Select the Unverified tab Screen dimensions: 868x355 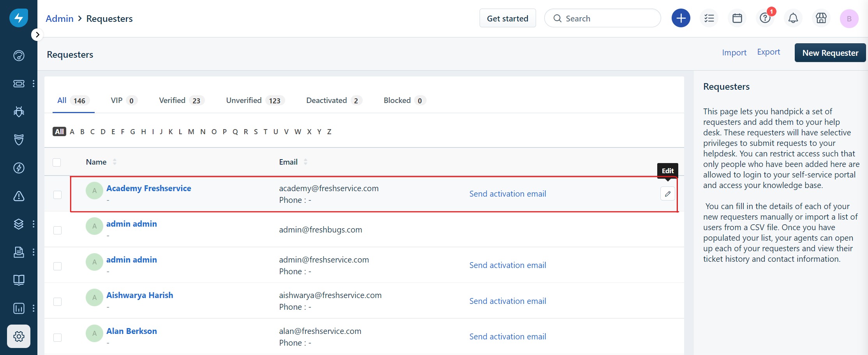pyautogui.click(x=255, y=101)
